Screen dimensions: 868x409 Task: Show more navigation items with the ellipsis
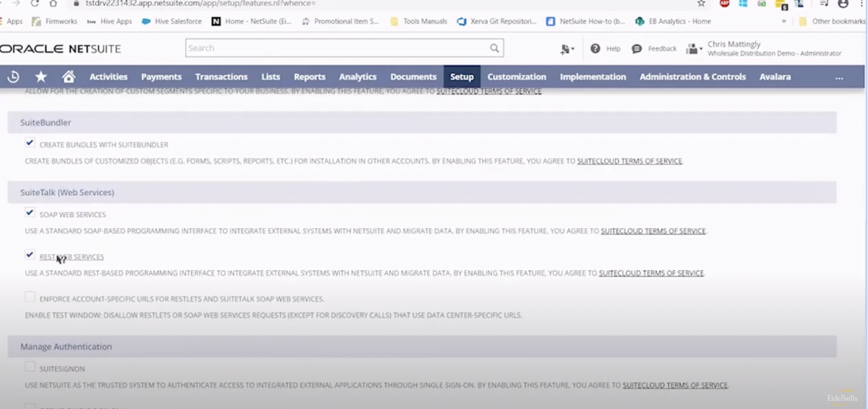[839, 77]
